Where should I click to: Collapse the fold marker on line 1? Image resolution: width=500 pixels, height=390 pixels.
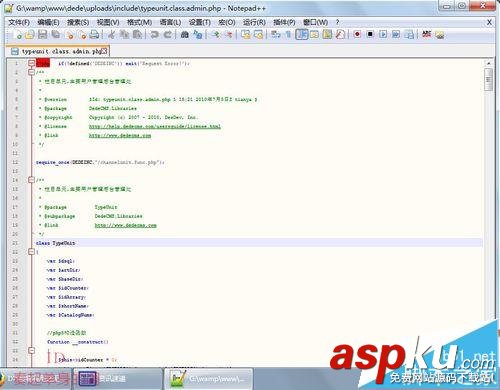(x=31, y=63)
